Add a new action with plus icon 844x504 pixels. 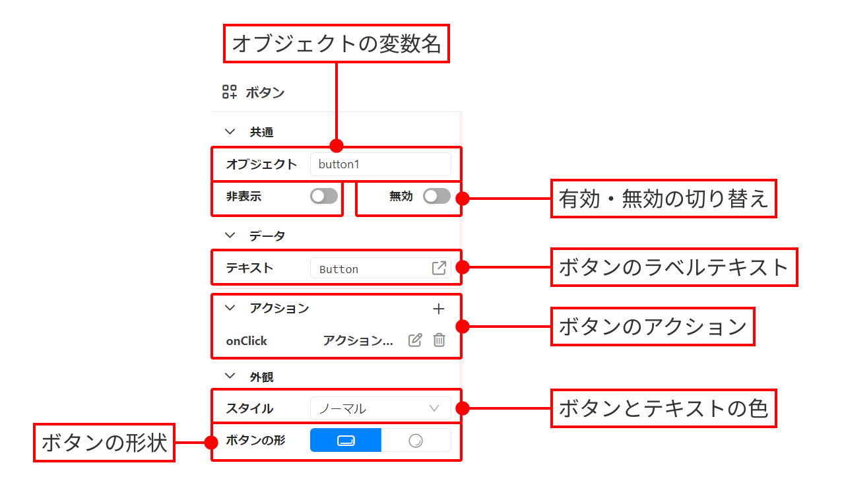(x=439, y=309)
